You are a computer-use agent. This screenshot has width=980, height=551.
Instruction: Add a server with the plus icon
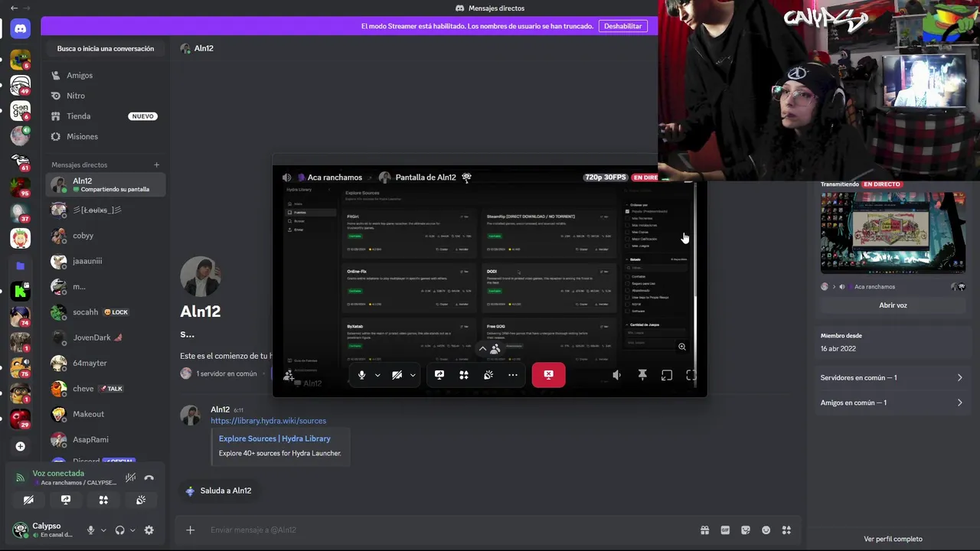21,446
